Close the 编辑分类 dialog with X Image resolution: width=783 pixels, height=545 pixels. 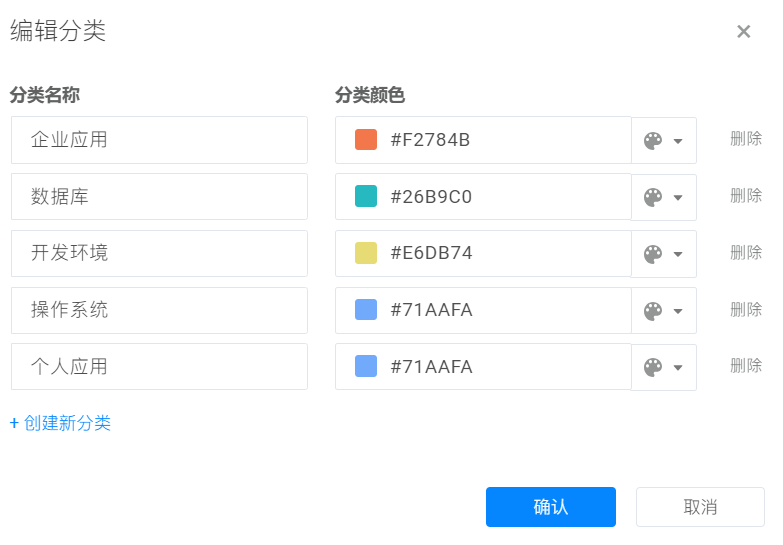(743, 32)
